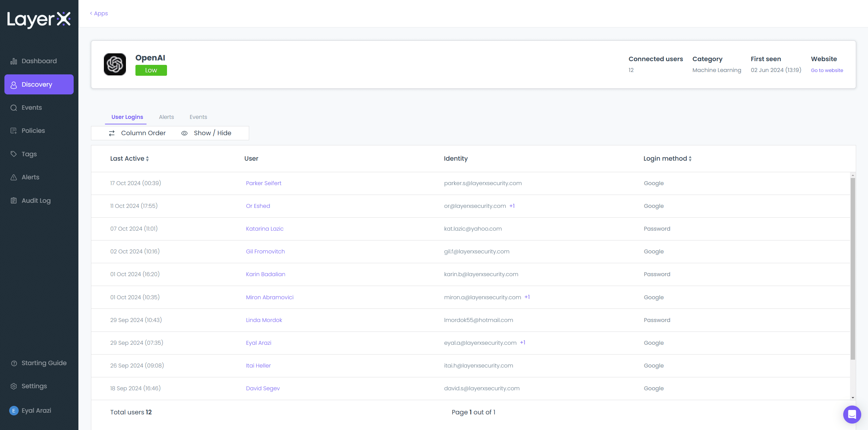Click the user table vertical scrollbar
Viewport: 868px width, 430px height.
852,268
